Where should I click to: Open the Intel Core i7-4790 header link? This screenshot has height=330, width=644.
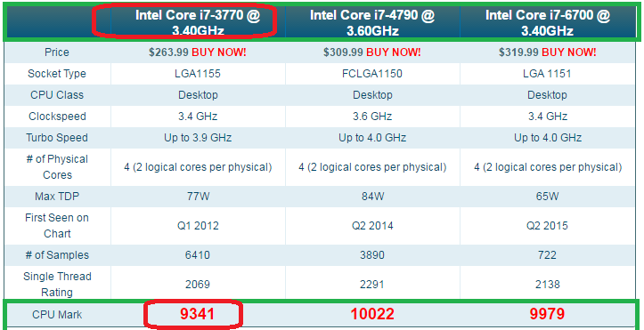[372, 22]
